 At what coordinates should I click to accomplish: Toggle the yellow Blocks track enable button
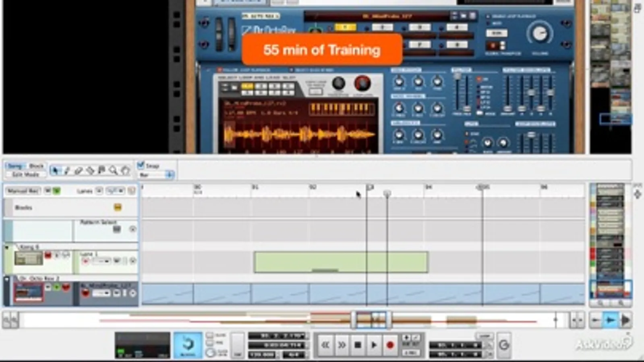(117, 208)
